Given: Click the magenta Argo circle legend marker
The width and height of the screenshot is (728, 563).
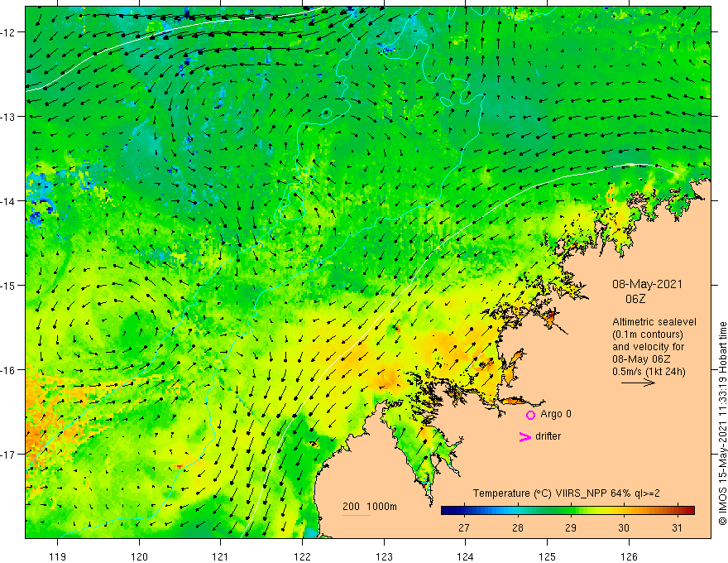Looking at the screenshot, I should coord(530,415).
